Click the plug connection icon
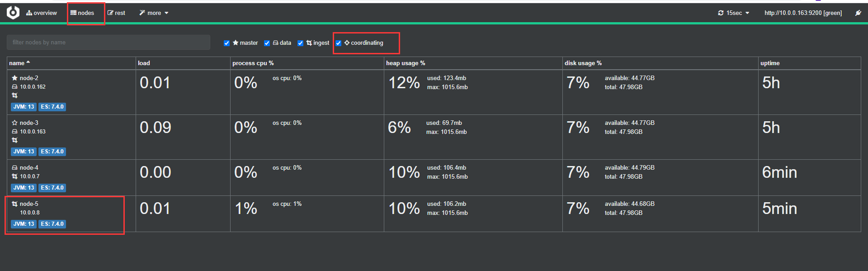Image resolution: width=868 pixels, height=271 pixels. coord(858,13)
